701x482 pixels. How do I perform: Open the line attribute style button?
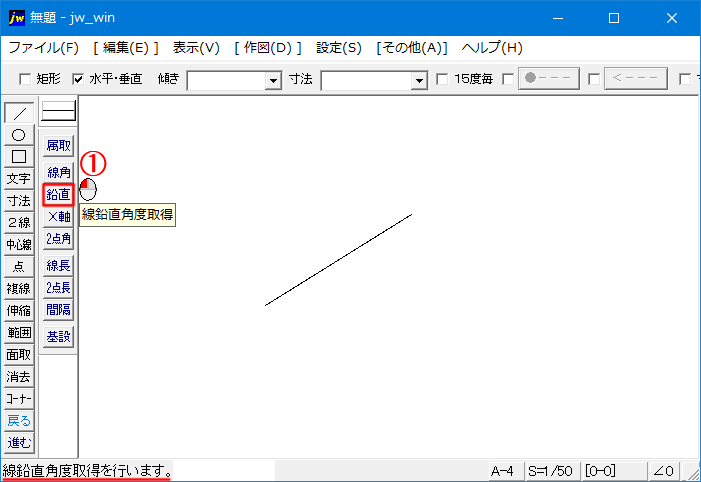point(58,111)
